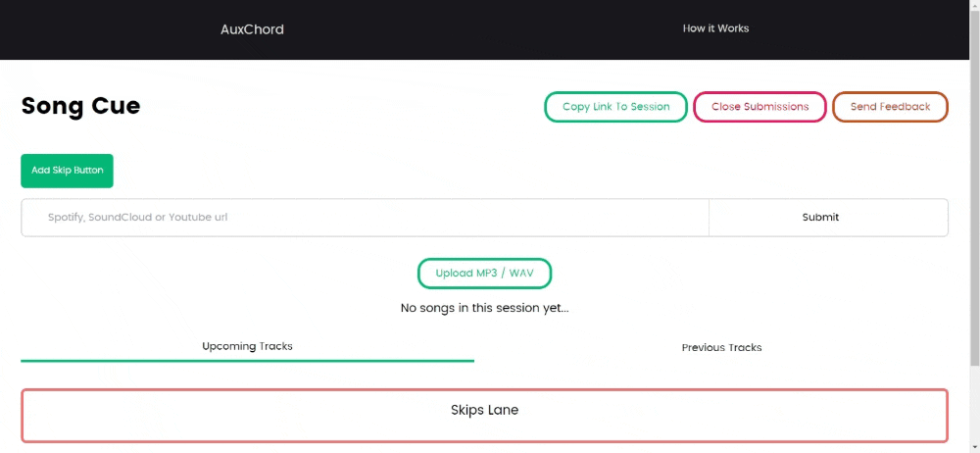Select the Song Cue heading
This screenshot has width=980, height=453.
tap(80, 106)
